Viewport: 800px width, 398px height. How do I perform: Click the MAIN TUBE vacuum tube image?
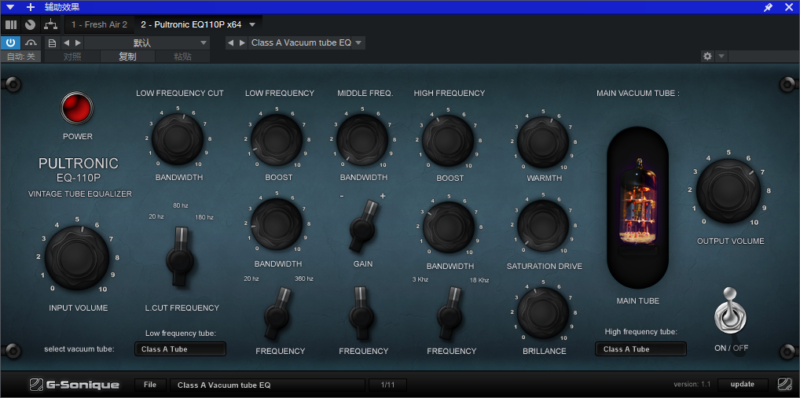637,207
